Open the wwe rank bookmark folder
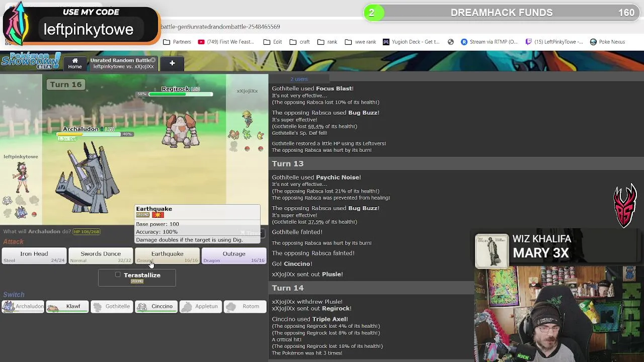Screen dimensions: 644x362 tap(360, 42)
